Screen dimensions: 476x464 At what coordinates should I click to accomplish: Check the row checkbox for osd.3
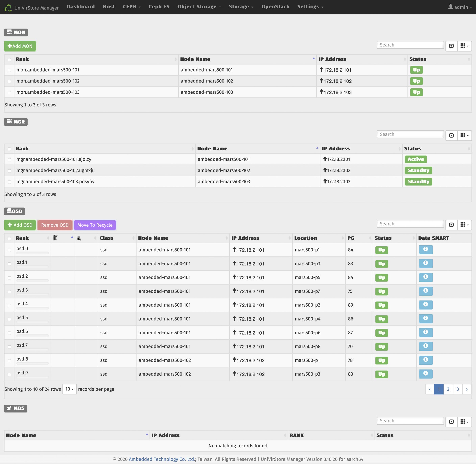point(9,292)
